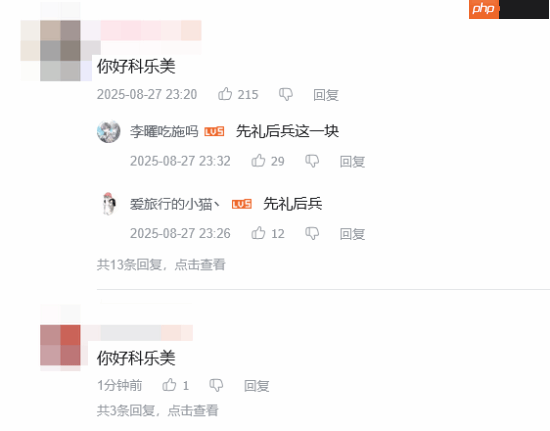Reply to the comment posted 1分钟前
550x431 pixels.
pos(257,386)
